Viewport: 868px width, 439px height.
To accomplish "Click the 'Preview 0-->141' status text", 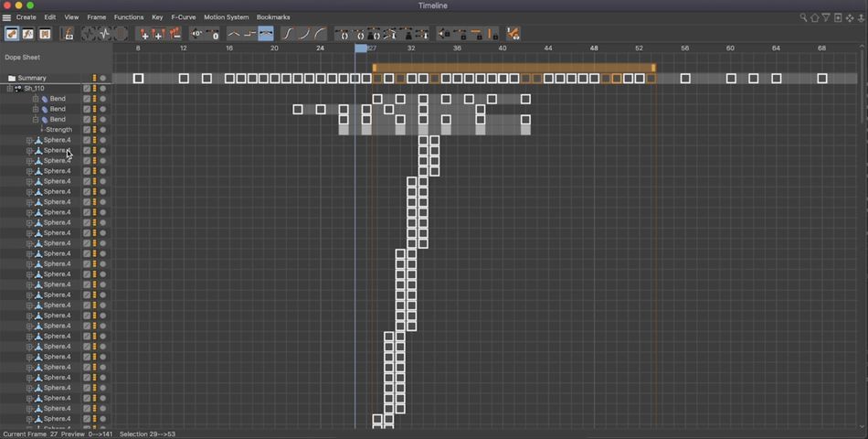I will pyautogui.click(x=87, y=434).
